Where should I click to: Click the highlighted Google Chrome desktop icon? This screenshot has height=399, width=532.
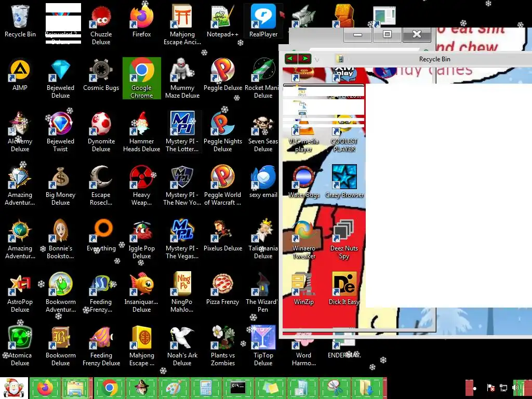(141, 78)
